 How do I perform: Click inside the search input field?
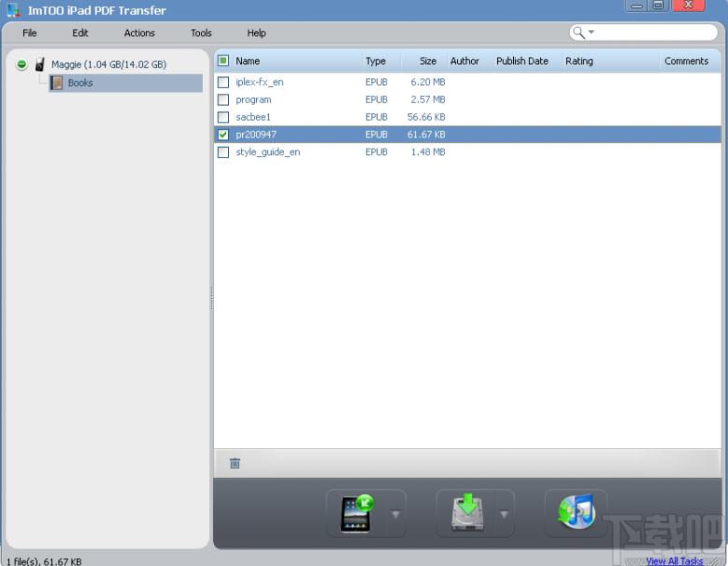click(x=655, y=33)
